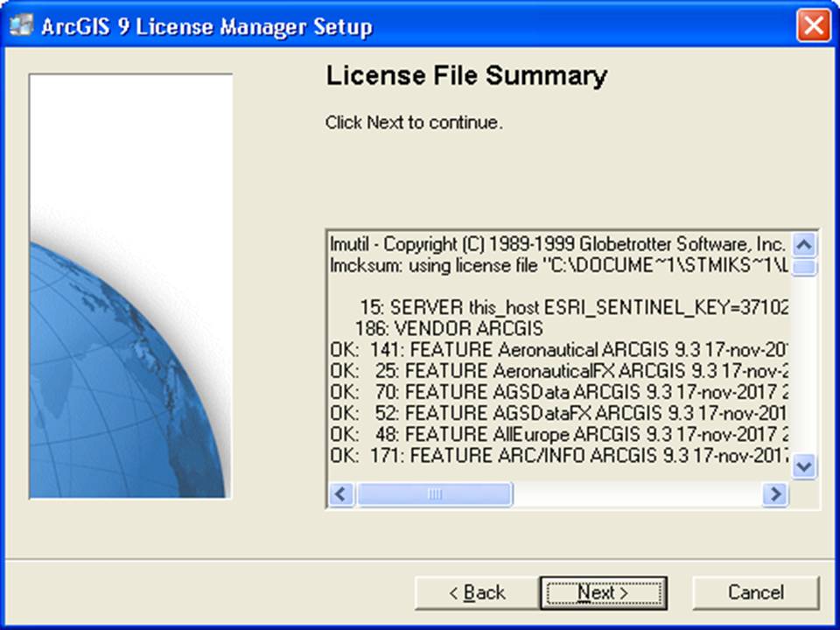Click the Next button to continue
The width and height of the screenshot is (840, 630).
tap(602, 592)
